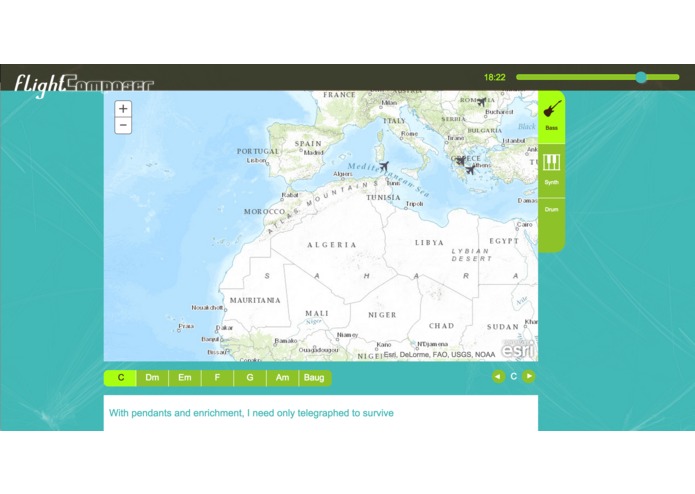The height and width of the screenshot is (494, 695).
Task: Click the airplane over Romania
Action: coord(482,102)
